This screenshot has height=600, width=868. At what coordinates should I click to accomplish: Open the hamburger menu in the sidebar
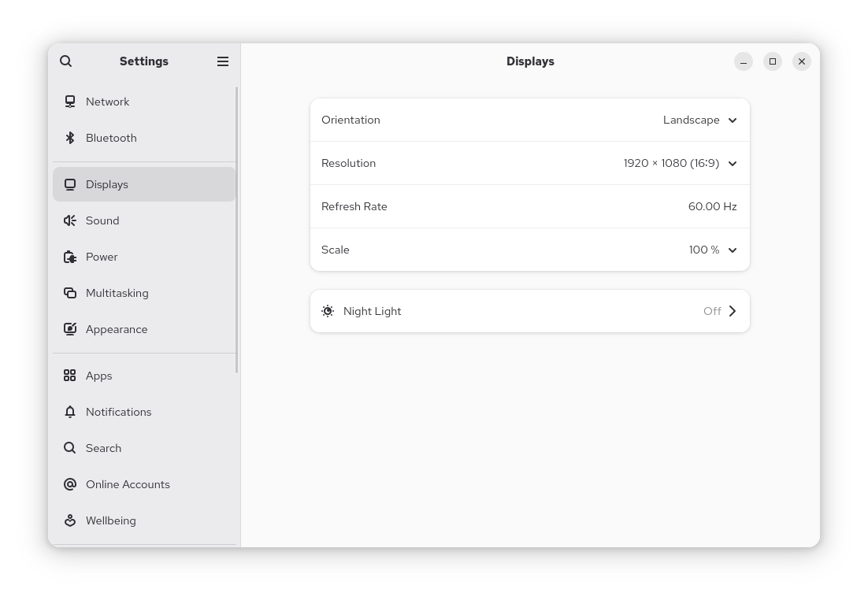coord(223,61)
